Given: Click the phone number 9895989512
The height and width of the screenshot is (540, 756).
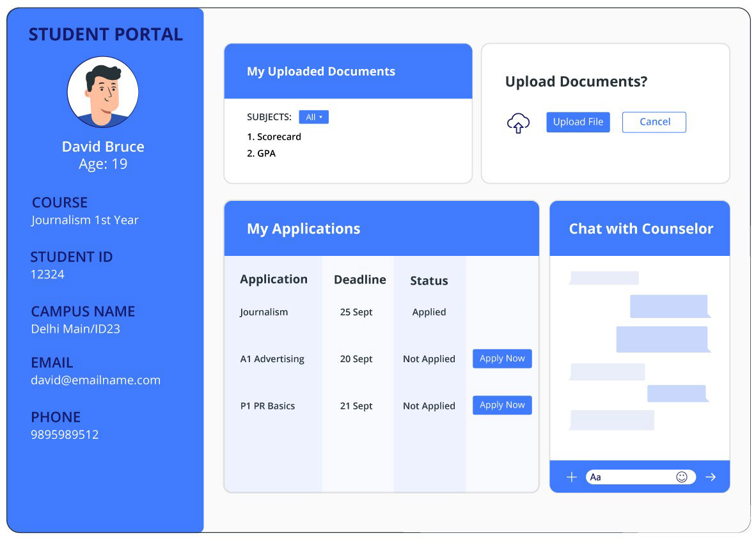Looking at the screenshot, I should pyautogui.click(x=65, y=434).
